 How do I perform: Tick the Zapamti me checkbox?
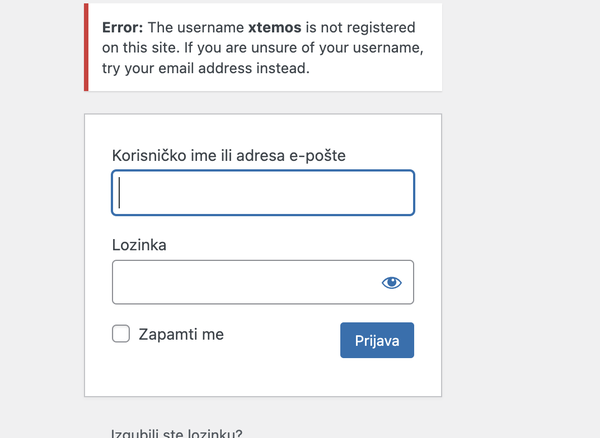click(121, 334)
